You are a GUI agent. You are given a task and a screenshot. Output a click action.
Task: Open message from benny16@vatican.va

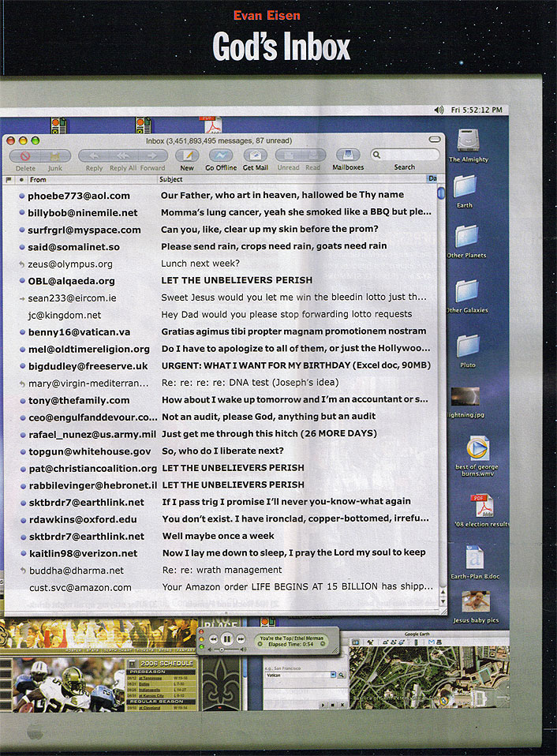pyautogui.click(x=221, y=331)
